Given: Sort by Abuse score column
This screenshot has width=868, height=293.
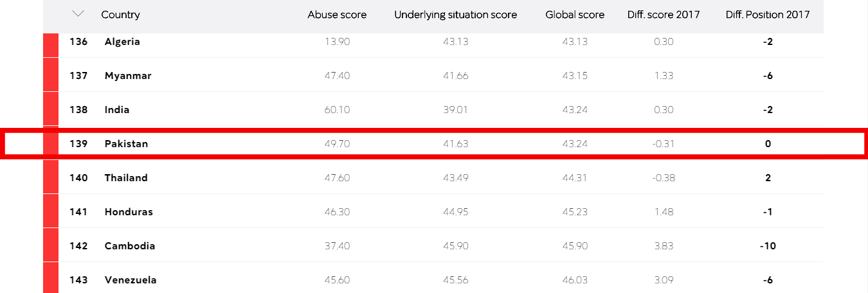Looking at the screenshot, I should coord(337,15).
